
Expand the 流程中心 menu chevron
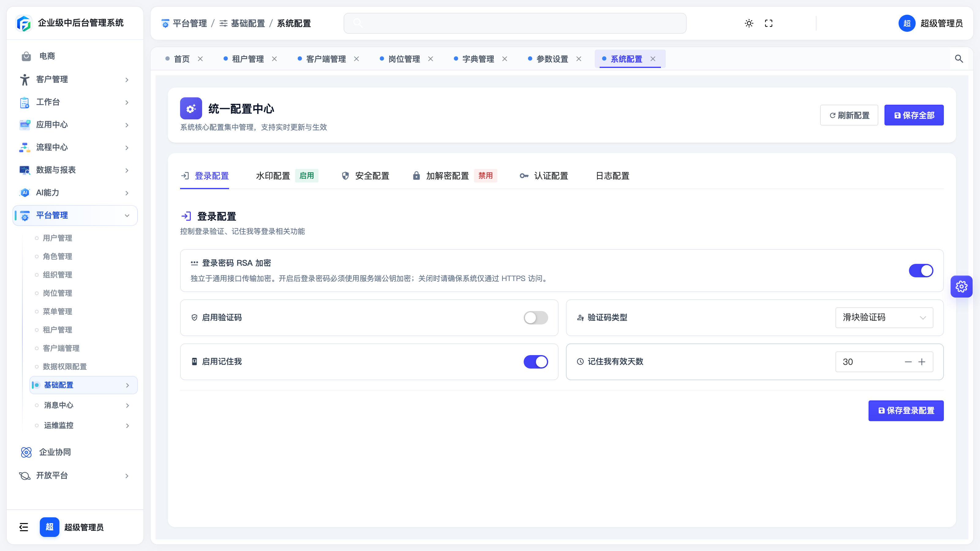pyautogui.click(x=127, y=148)
